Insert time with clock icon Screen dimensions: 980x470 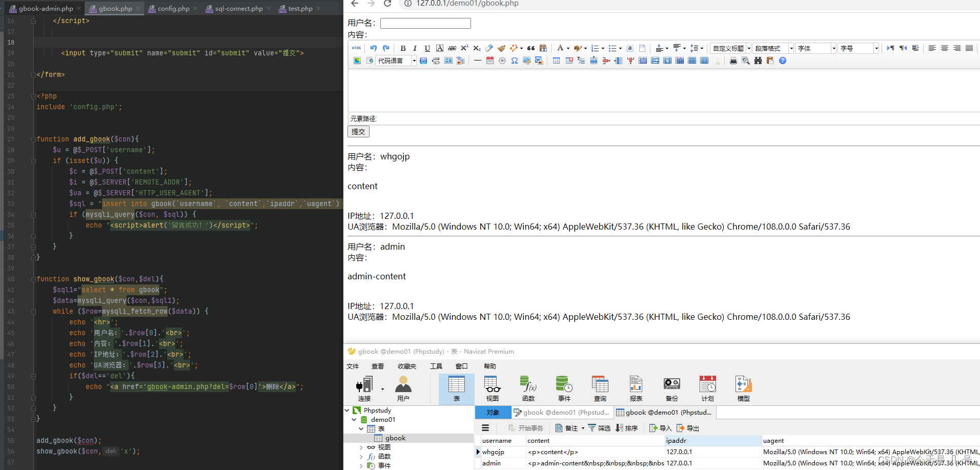[x=502, y=60]
